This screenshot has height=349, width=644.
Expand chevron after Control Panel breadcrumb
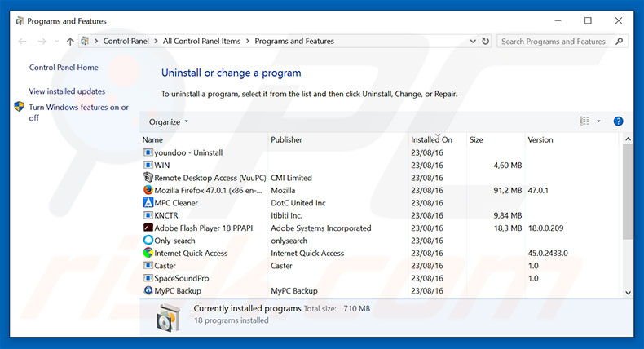pyautogui.click(x=156, y=41)
